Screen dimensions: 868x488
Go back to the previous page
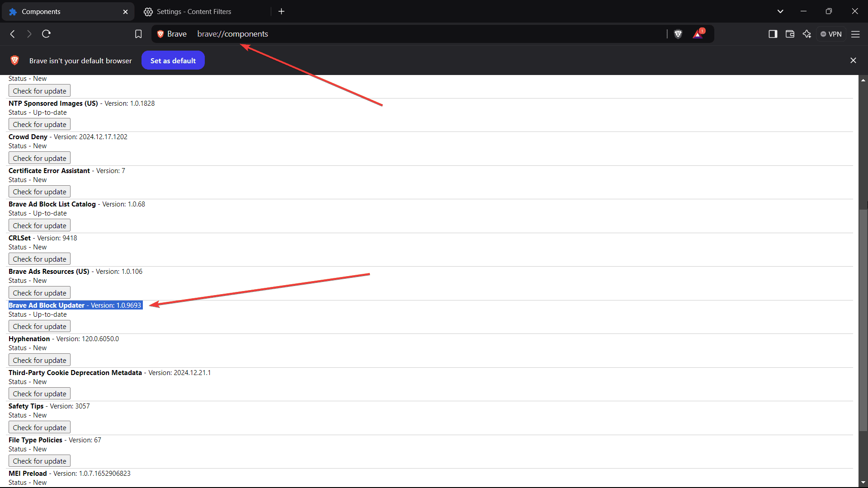click(x=12, y=34)
